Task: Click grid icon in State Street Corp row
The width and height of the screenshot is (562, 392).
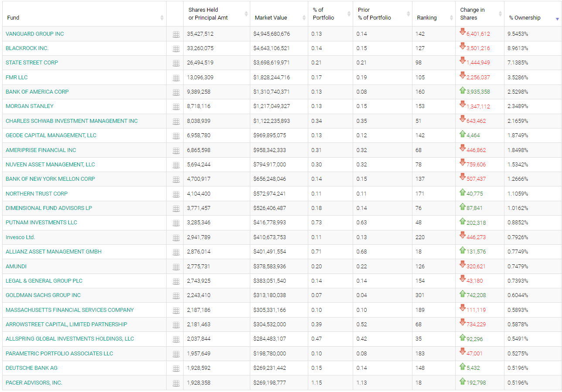Action: pyautogui.click(x=176, y=63)
